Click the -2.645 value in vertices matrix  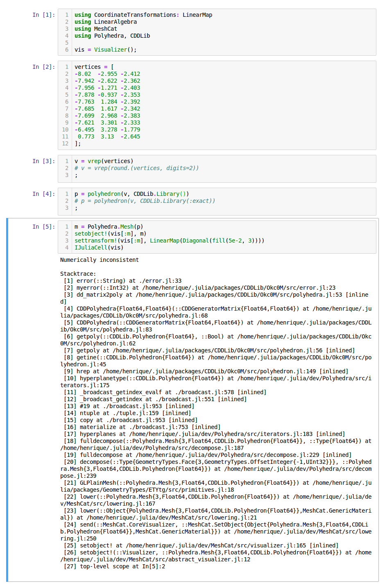click(131, 136)
